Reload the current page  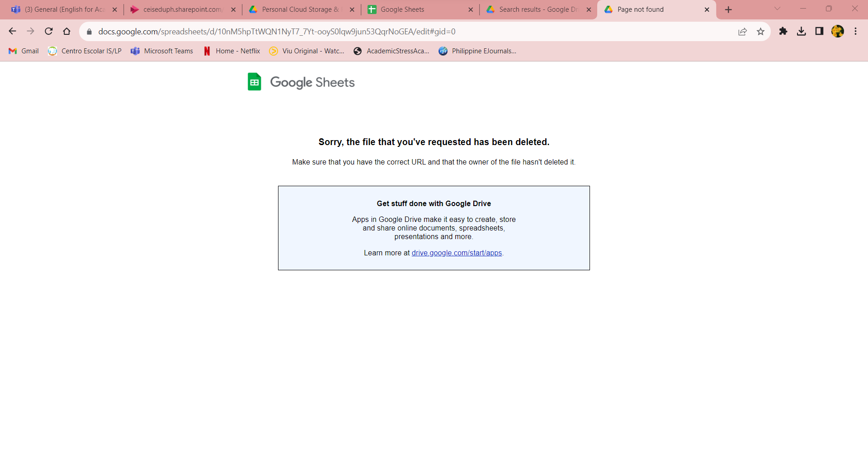point(49,31)
